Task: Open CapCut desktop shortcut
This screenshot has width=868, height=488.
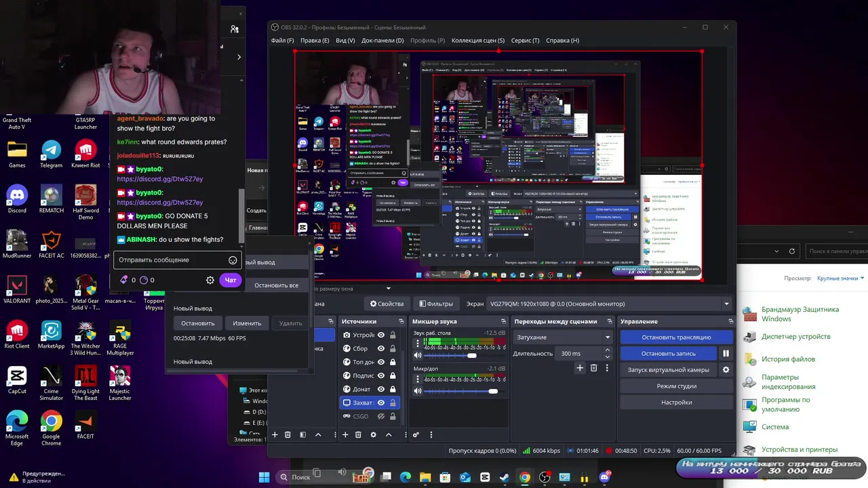Action: tap(17, 380)
